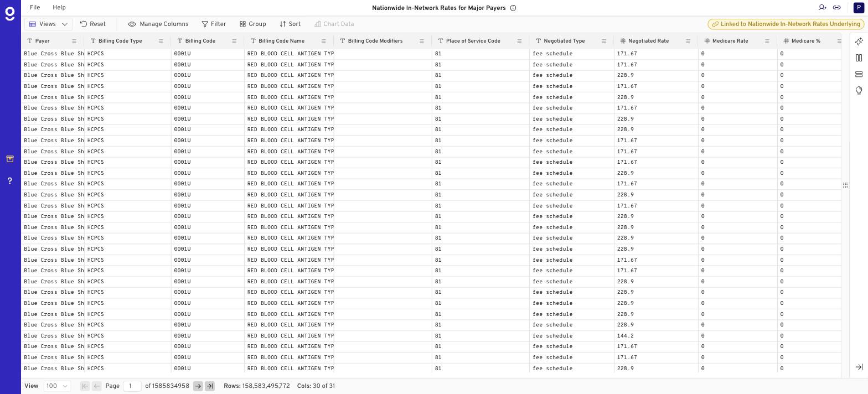Open the archive box icon in sidebar
The image size is (868, 394).
click(10, 159)
